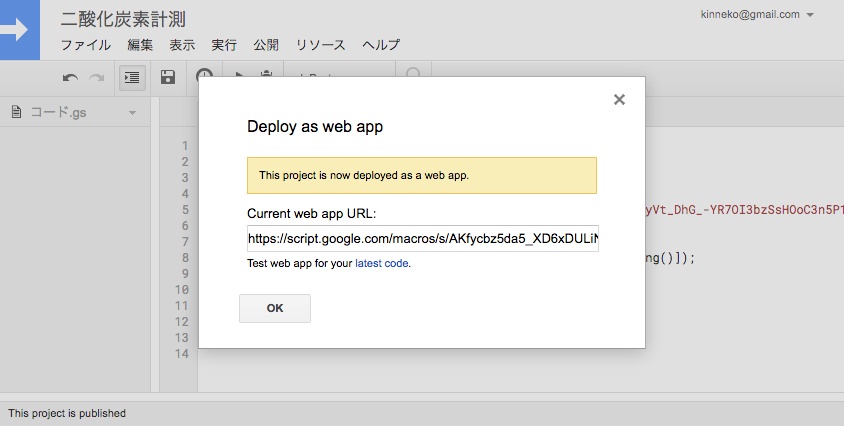The width and height of the screenshot is (844, 426).
Task: Follow the latest code link
Action: coord(382,264)
